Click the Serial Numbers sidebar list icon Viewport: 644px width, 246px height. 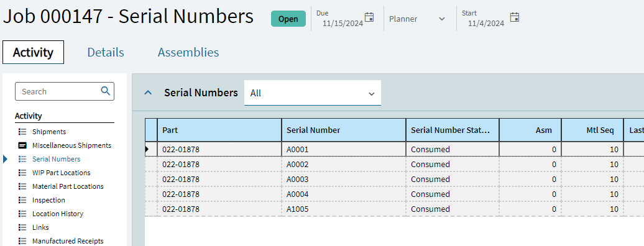[22, 159]
